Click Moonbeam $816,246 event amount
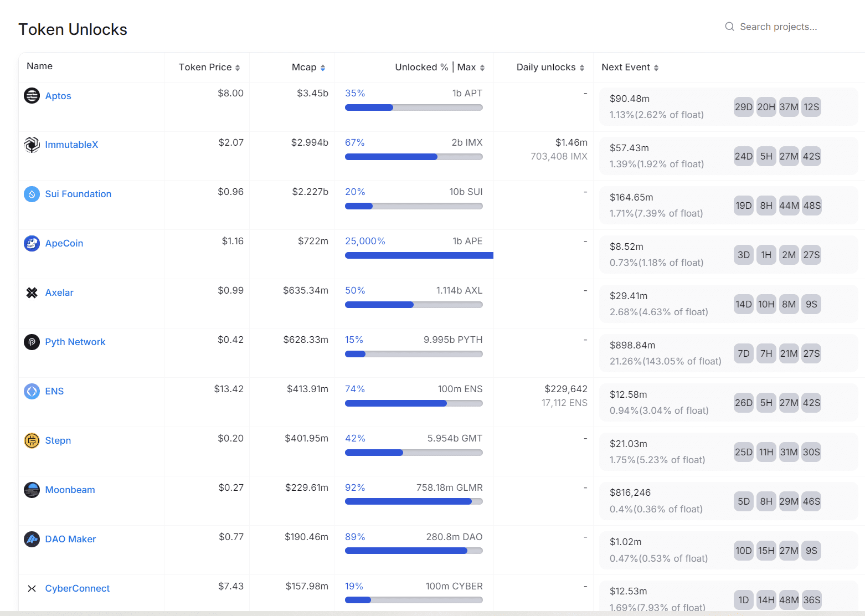This screenshot has height=616, width=865. (630, 492)
